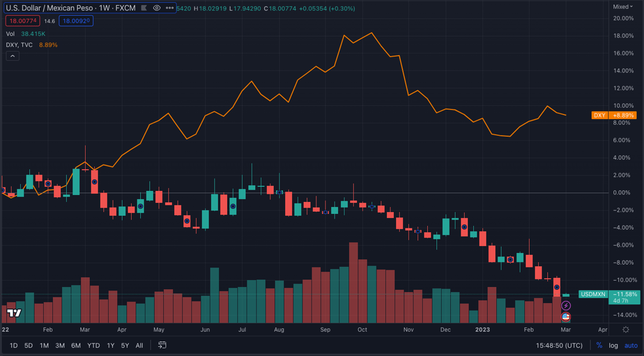Select the 6M time range
The height and width of the screenshot is (356, 644).
coord(76,345)
